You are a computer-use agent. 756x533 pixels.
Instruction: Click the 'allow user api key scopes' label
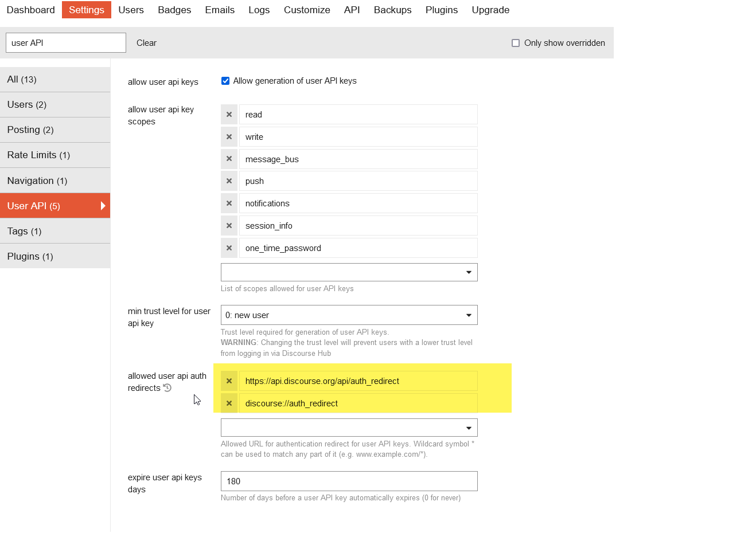pos(161,115)
